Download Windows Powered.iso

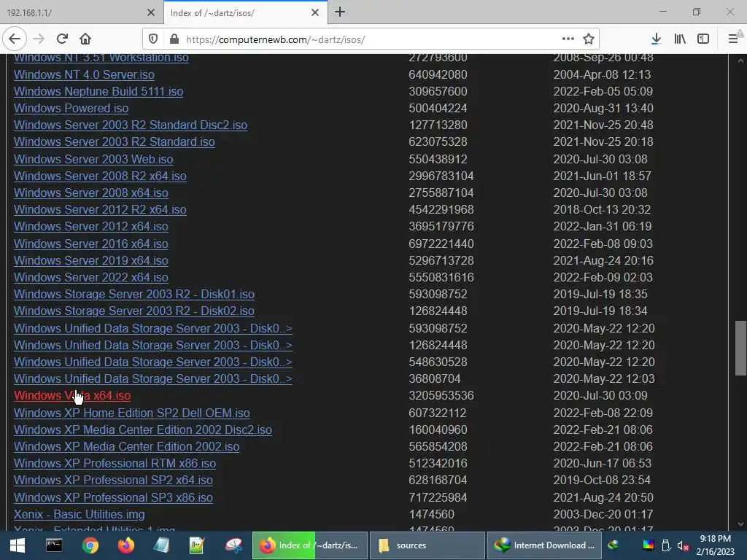tap(71, 108)
